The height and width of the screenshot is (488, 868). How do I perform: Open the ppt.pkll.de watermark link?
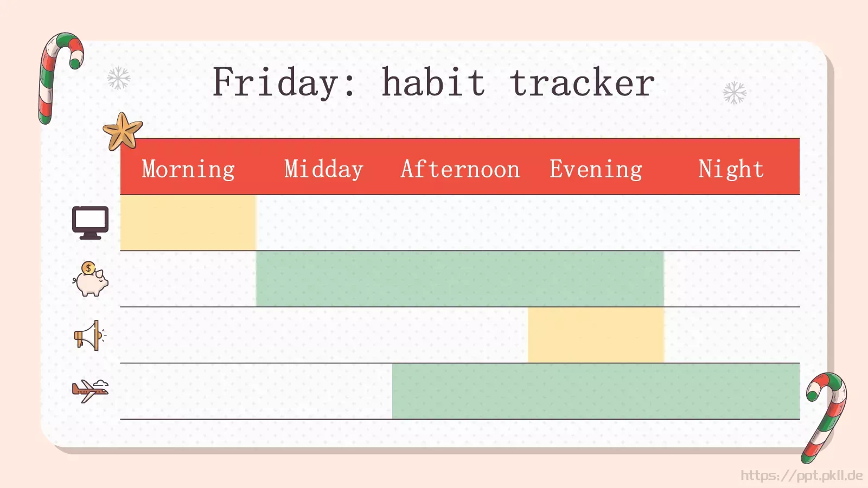pos(801,476)
